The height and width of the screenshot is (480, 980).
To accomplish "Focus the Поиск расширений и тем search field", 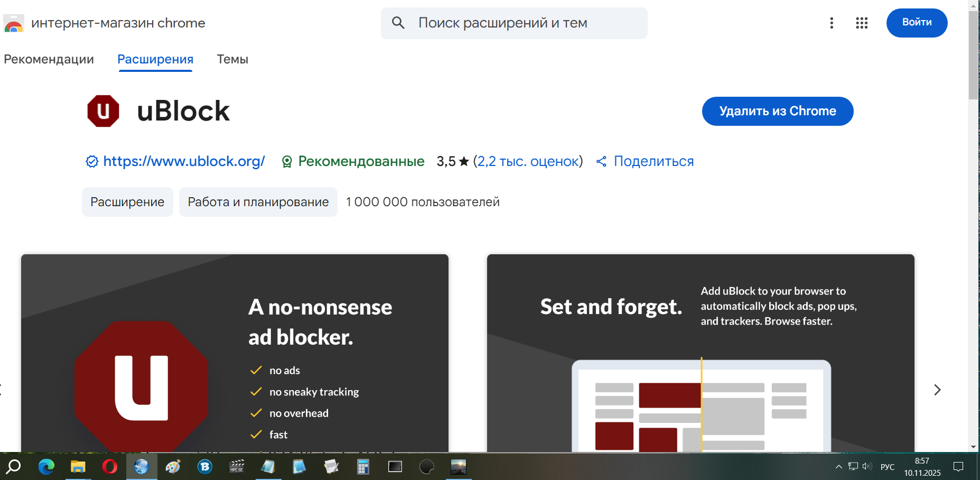I will click(x=514, y=23).
